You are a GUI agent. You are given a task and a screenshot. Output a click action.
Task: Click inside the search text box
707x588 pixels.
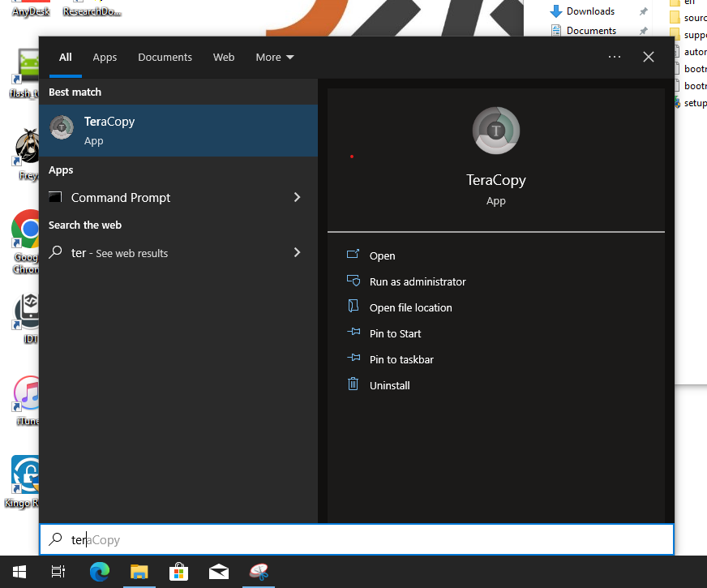pyautogui.click(x=357, y=539)
